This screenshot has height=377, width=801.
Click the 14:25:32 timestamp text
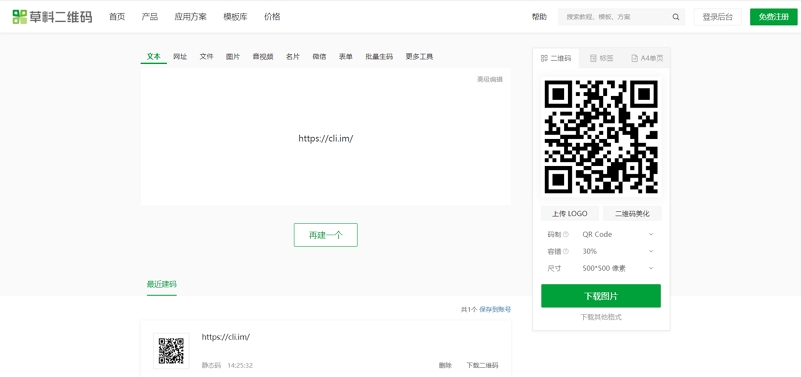[240, 365]
